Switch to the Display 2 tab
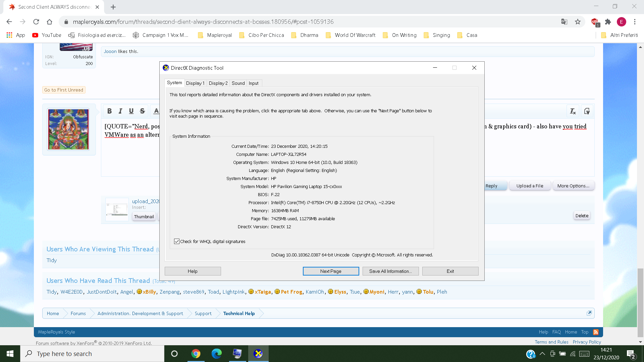Viewport: 644px width, 362px height. pyautogui.click(x=218, y=83)
